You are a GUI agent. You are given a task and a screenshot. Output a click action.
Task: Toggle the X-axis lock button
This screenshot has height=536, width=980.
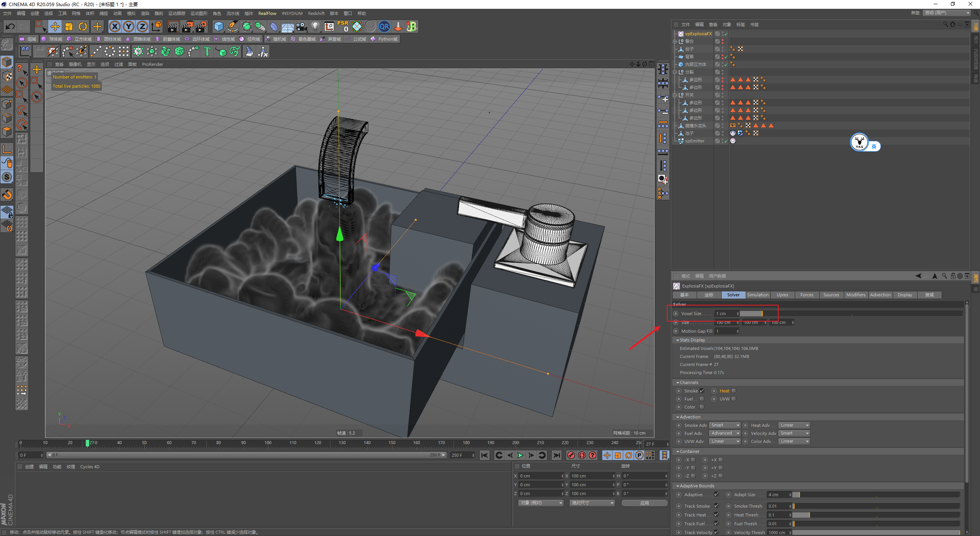tap(114, 26)
